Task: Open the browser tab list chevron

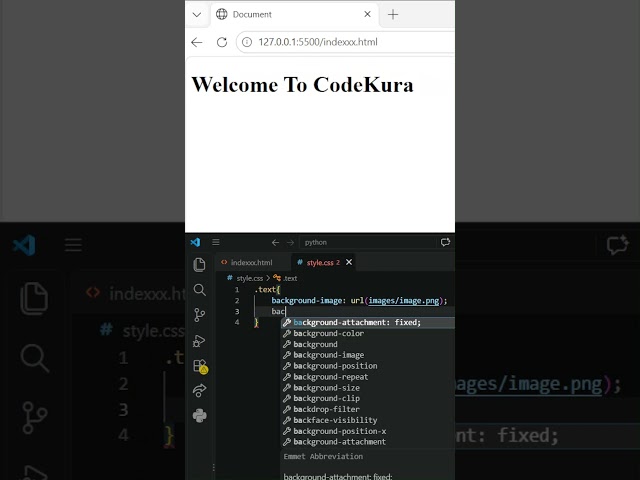Action: coord(197,15)
